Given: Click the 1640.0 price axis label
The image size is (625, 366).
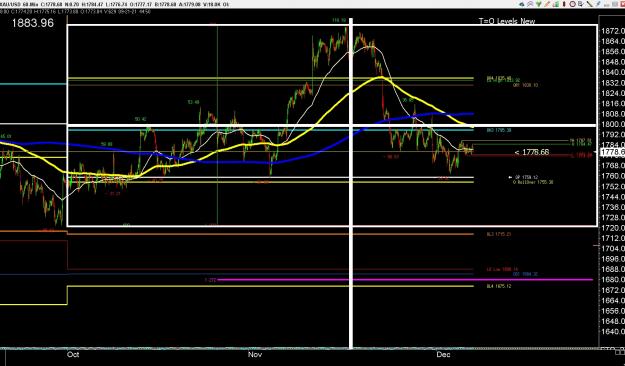Looking at the screenshot, I should [x=613, y=331].
